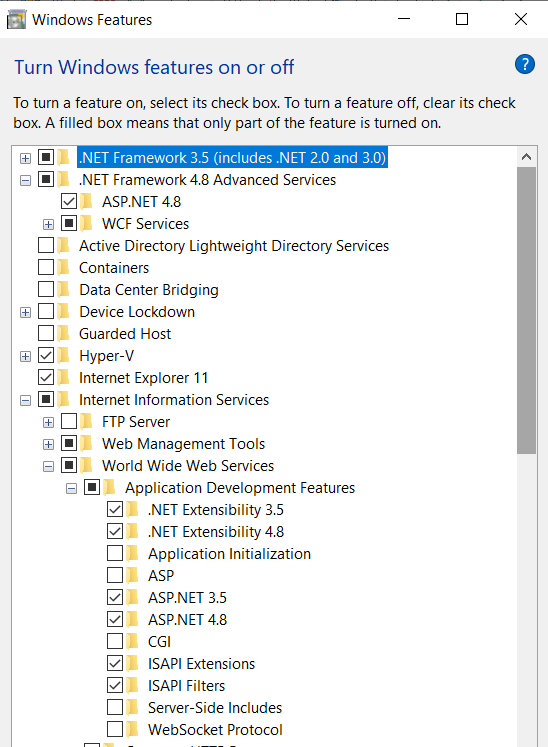Expand the WCF Services node

[48, 224]
